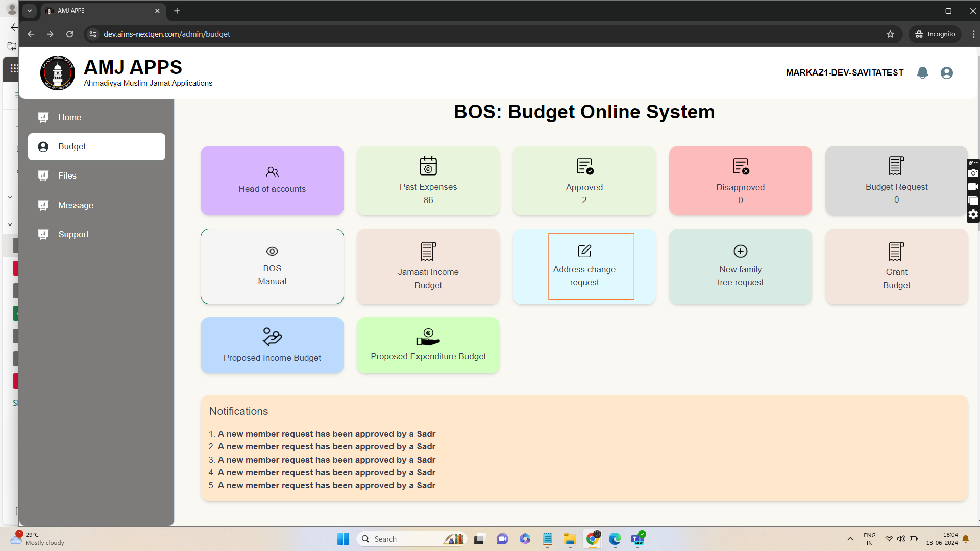Open the Past Expenses card
The height and width of the screenshot is (551, 980).
tap(428, 181)
